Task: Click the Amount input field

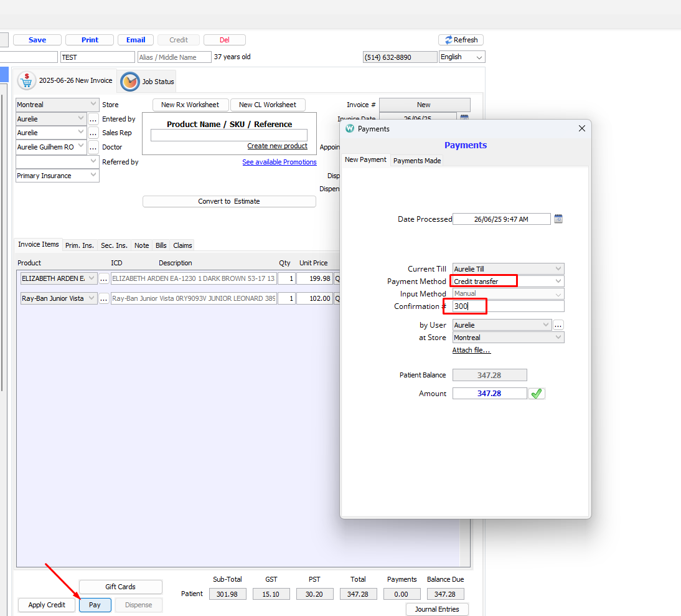Action: pyautogui.click(x=489, y=394)
